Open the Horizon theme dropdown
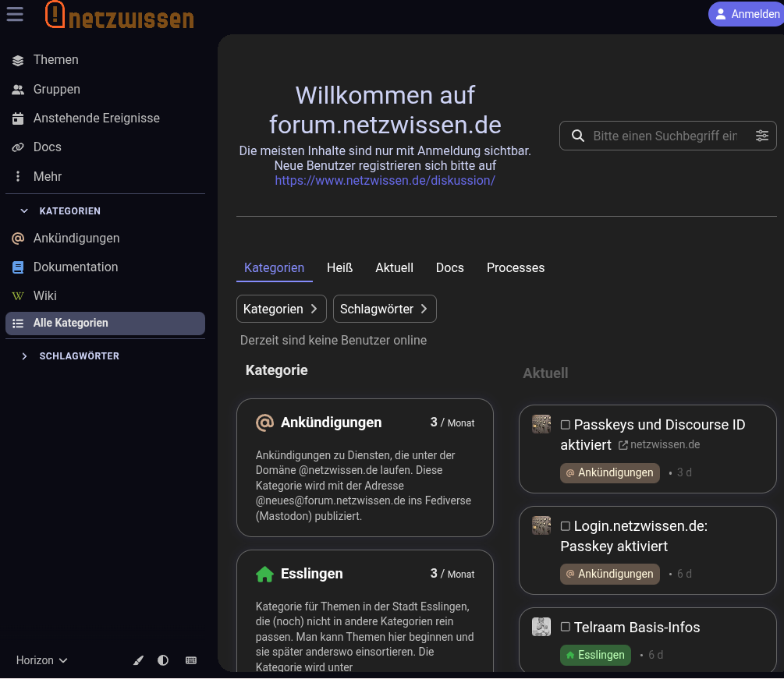This screenshot has height=679, width=784. [x=41, y=660]
